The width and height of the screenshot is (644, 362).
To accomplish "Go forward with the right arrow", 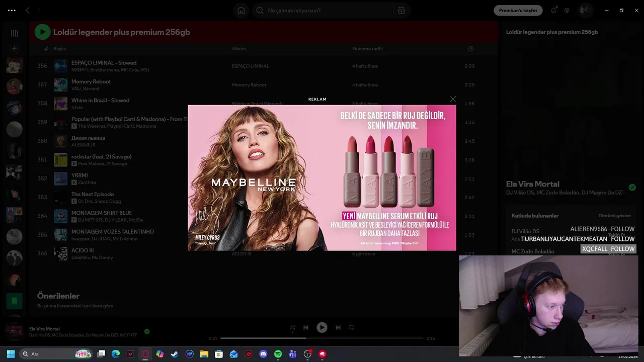I will point(39,10).
